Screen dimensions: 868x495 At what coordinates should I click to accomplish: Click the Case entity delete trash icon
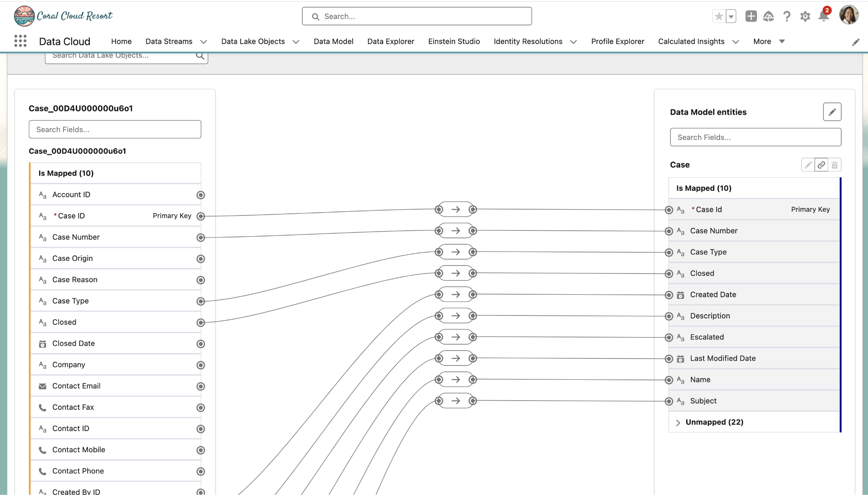835,165
